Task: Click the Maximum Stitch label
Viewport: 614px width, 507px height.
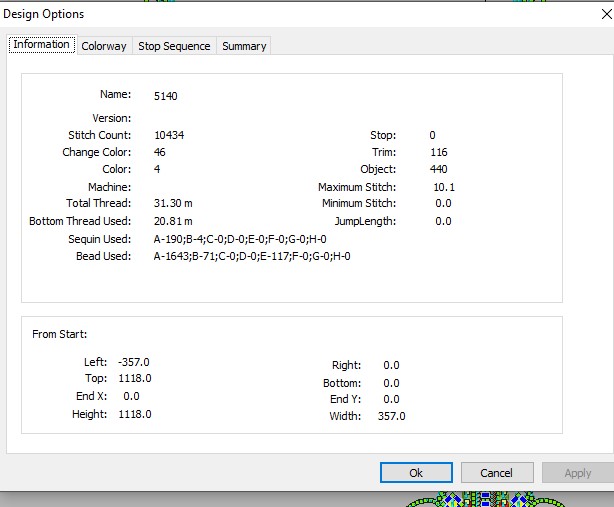Action: pos(357,187)
